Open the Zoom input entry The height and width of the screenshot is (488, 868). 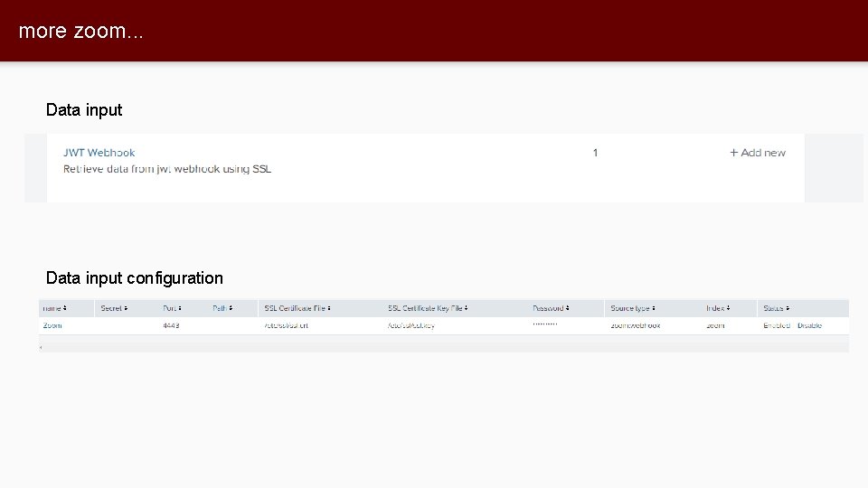tap(52, 325)
